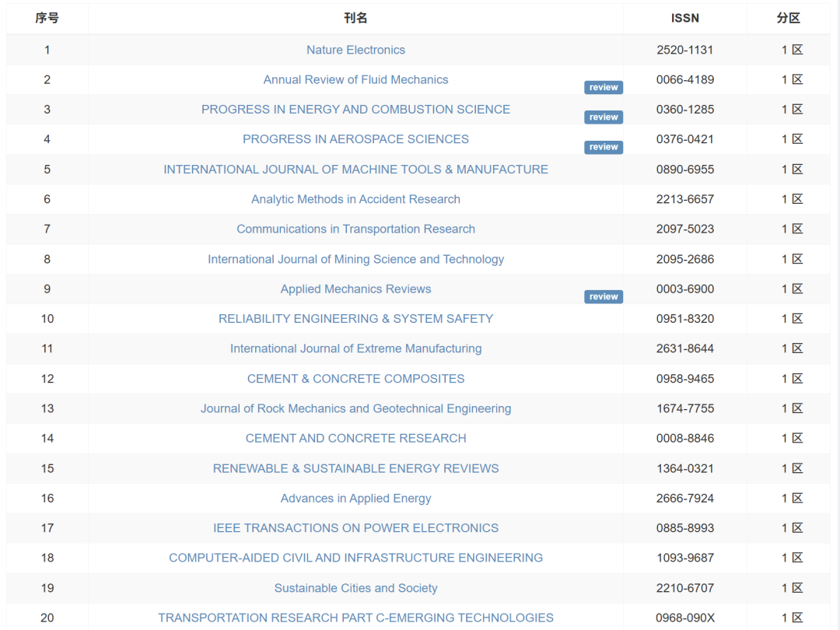
Task: Click sequence number 10 cell
Action: pos(47,319)
